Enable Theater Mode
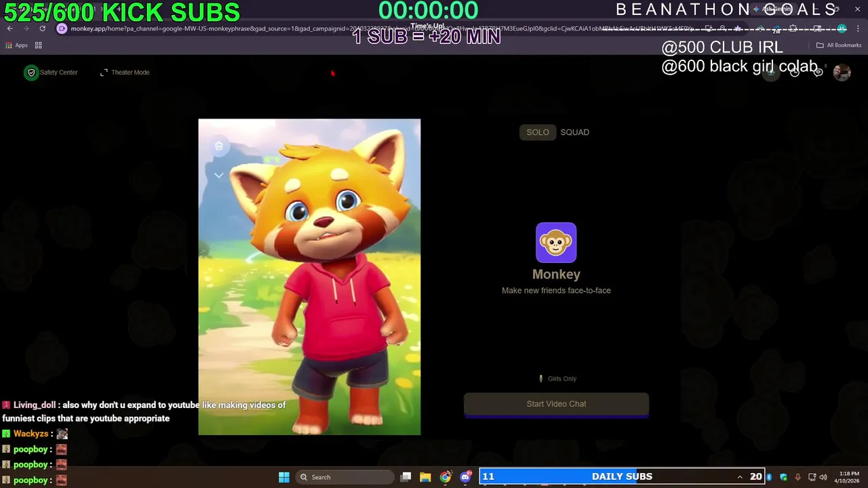The height and width of the screenshot is (488, 868). (125, 73)
